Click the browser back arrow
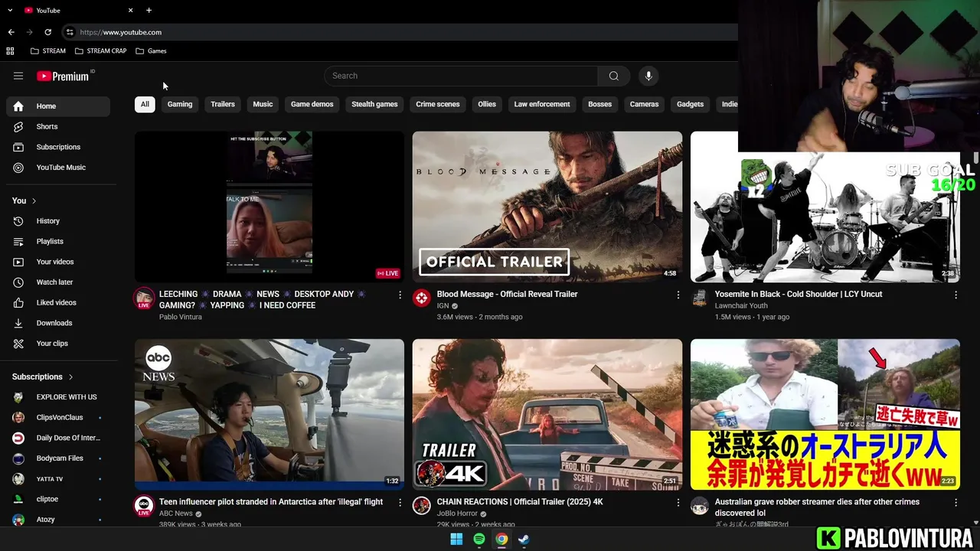The height and width of the screenshot is (551, 980). (11, 32)
